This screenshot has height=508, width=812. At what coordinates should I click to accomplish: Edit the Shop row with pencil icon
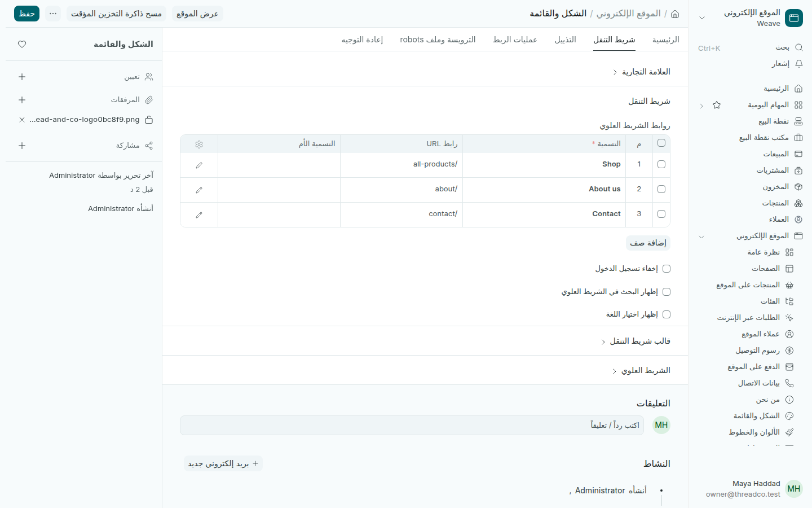coord(199,165)
